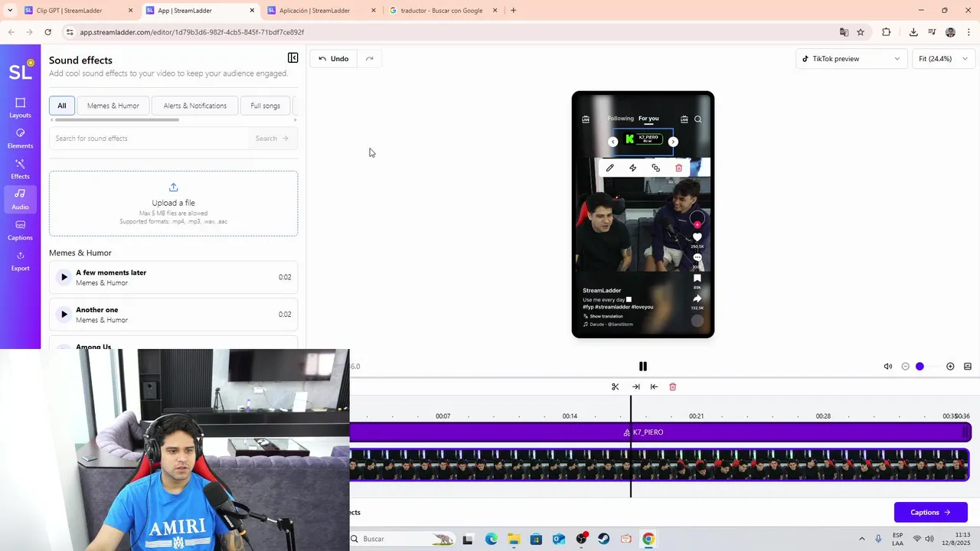Show hidden system tray icons chevron
This screenshot has width=980, height=551.
[861, 539]
